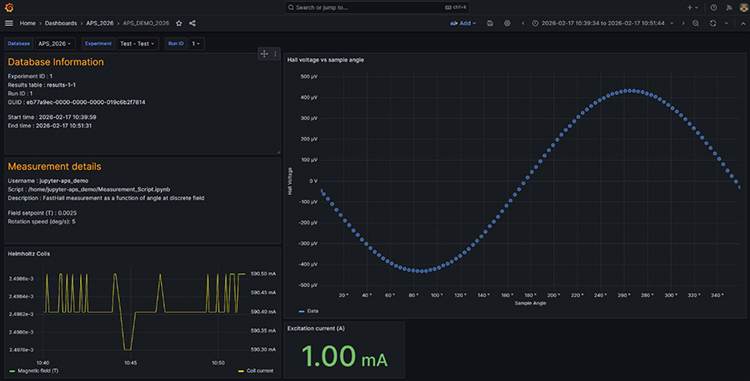Go to Home breadcrumb
The height and width of the screenshot is (381, 750).
27,23
